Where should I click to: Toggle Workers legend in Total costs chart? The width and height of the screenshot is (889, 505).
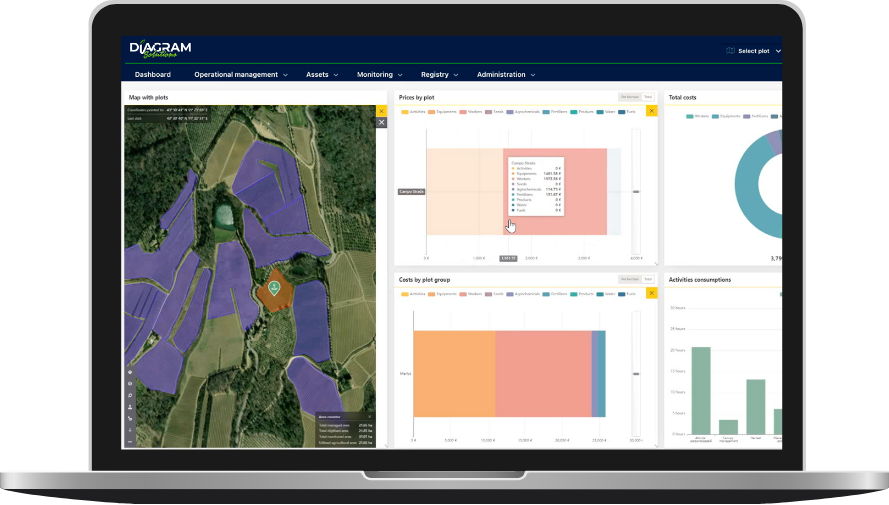pyautogui.click(x=698, y=116)
